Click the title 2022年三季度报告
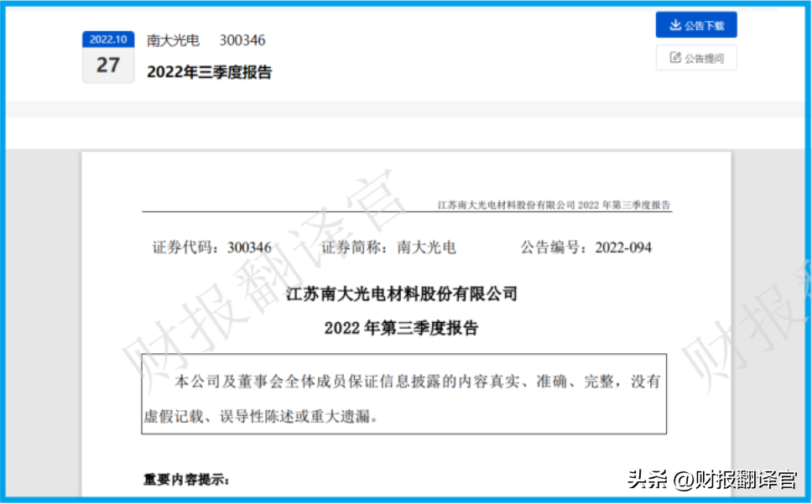The height and width of the screenshot is (504, 812). point(209,72)
